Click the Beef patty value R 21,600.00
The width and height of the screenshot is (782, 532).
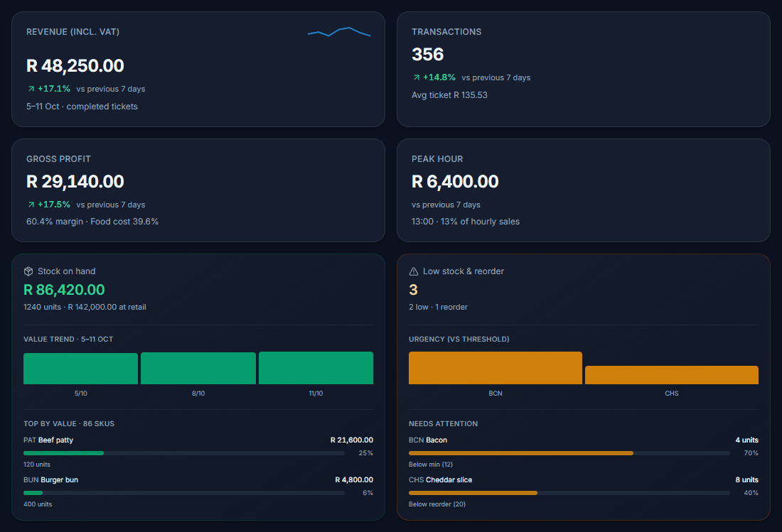tap(352, 440)
